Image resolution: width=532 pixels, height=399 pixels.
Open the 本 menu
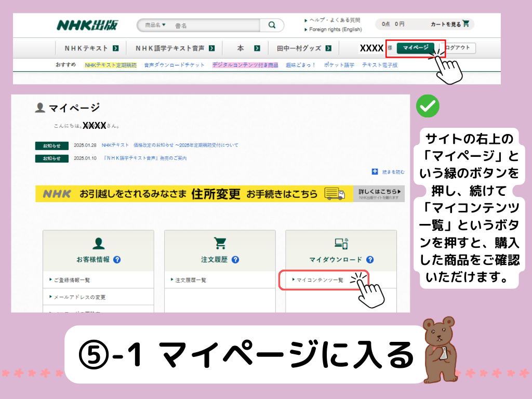pyautogui.click(x=240, y=48)
